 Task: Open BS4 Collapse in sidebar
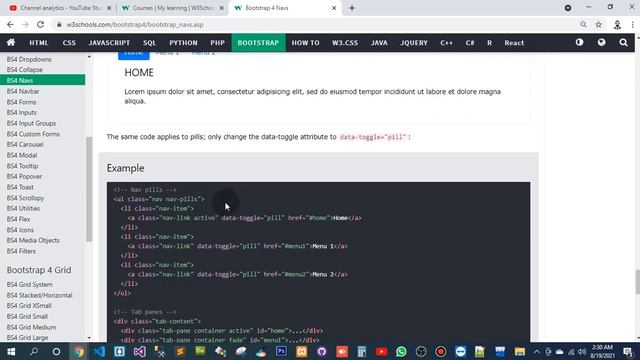point(24,70)
